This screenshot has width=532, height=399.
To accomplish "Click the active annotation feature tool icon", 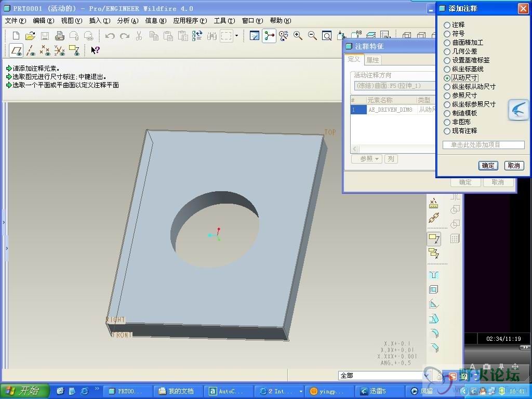I will point(434,238).
